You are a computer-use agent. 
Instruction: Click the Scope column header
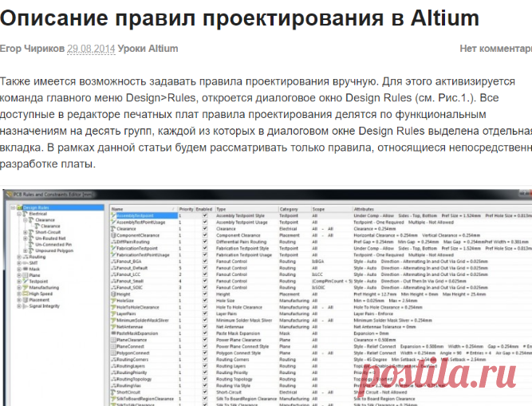coord(332,209)
